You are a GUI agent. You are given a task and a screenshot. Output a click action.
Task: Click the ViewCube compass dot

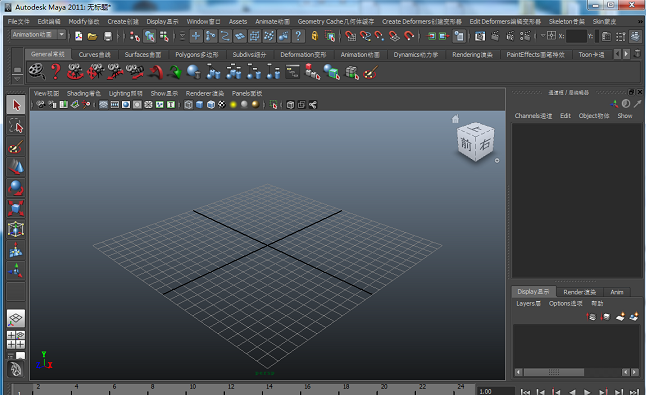coord(497,161)
